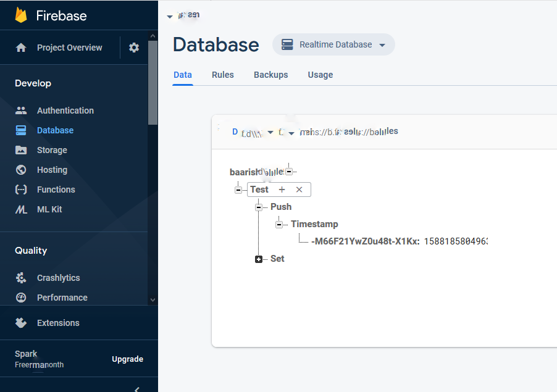Select the Timestamp tree node
This screenshot has height=392, width=557.
coord(314,224)
